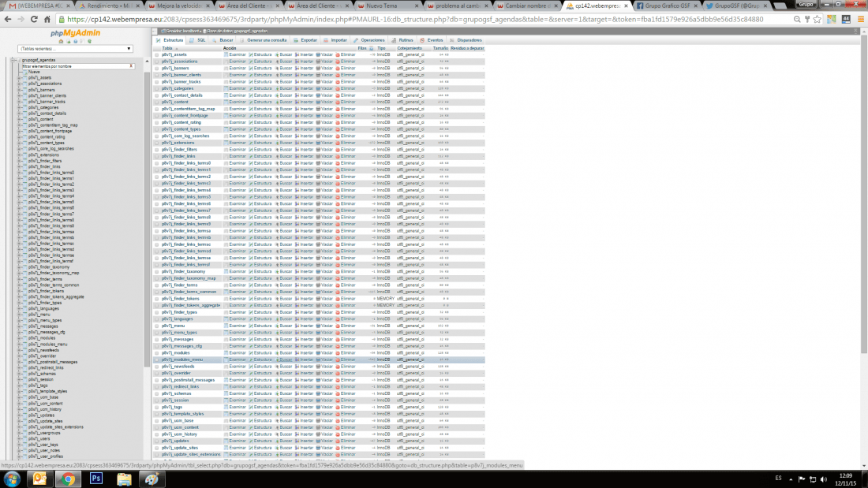Click Insertar icon for p8v7j_tags row
The height and width of the screenshot is (488, 868).
point(297,408)
